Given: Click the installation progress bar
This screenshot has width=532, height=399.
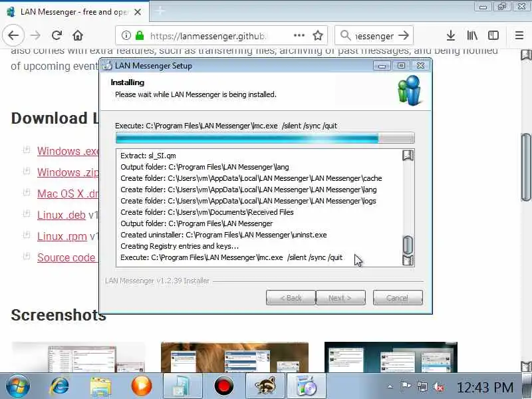Looking at the screenshot, I should [265, 138].
